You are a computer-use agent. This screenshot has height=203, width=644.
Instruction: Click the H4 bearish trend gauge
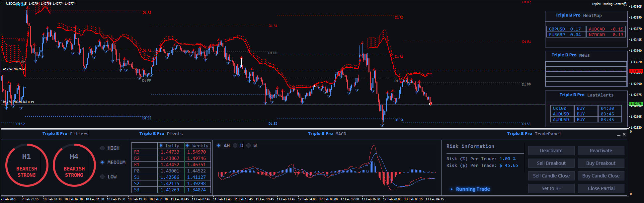coord(74,165)
